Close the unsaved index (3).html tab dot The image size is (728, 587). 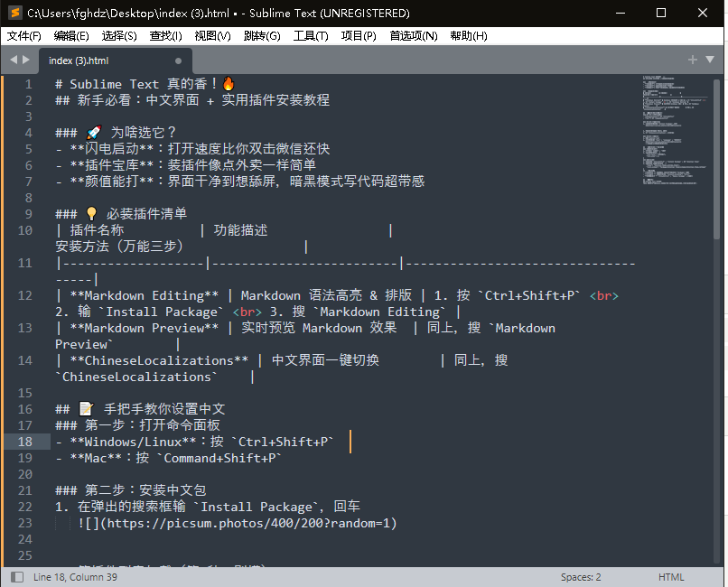tap(178, 61)
